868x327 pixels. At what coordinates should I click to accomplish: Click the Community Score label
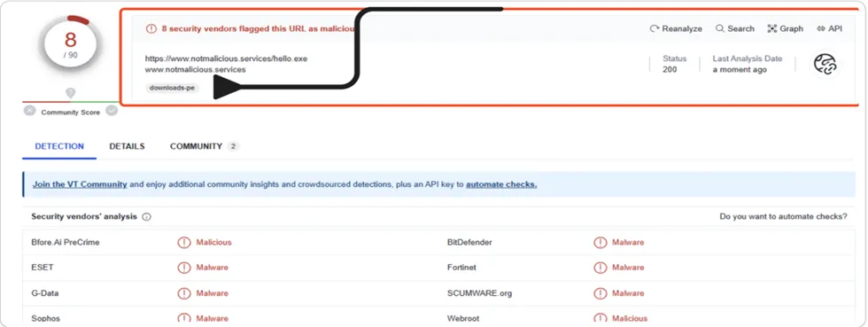[70, 113]
